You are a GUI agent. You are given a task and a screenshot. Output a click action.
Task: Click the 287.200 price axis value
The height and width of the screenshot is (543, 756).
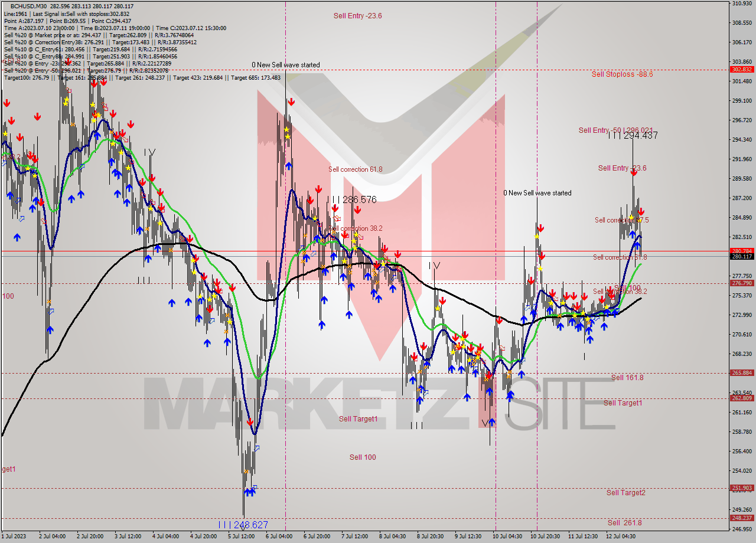[741, 198]
